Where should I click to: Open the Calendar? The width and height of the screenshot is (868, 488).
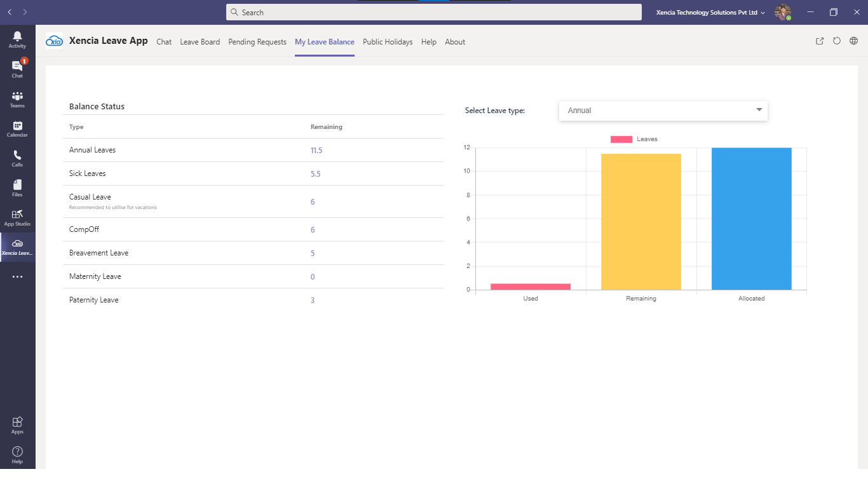[x=17, y=128]
